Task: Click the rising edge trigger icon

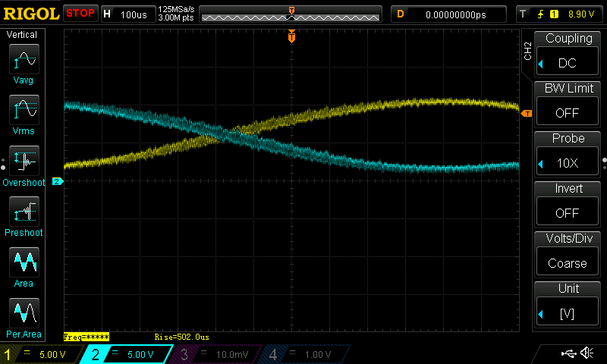Action: [540, 14]
